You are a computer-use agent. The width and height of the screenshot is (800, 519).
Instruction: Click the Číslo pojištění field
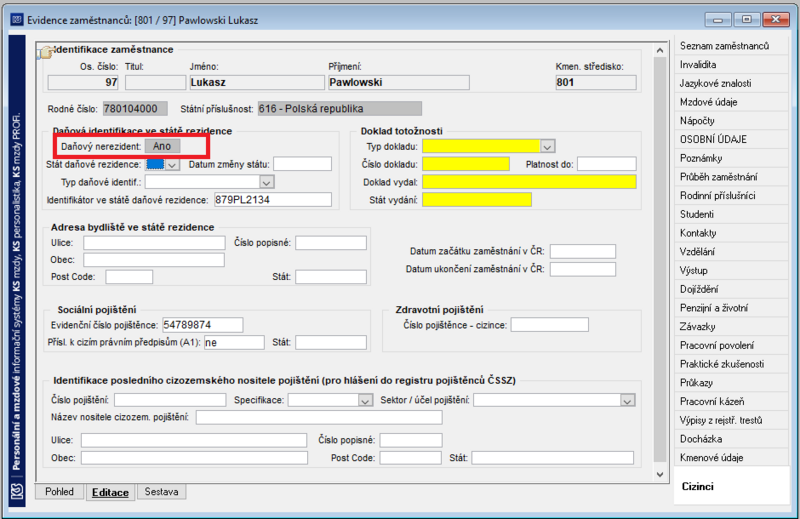[170, 400]
